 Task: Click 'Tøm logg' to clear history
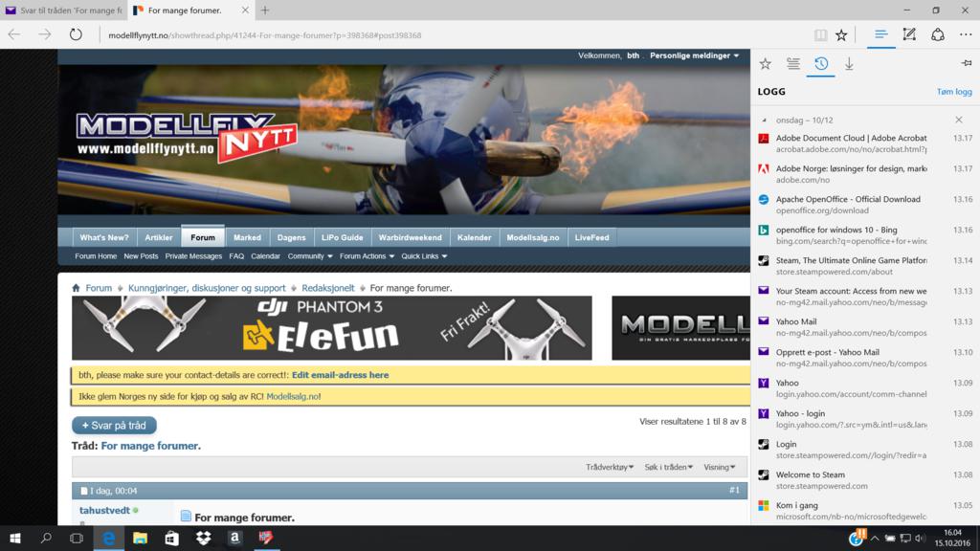953,92
